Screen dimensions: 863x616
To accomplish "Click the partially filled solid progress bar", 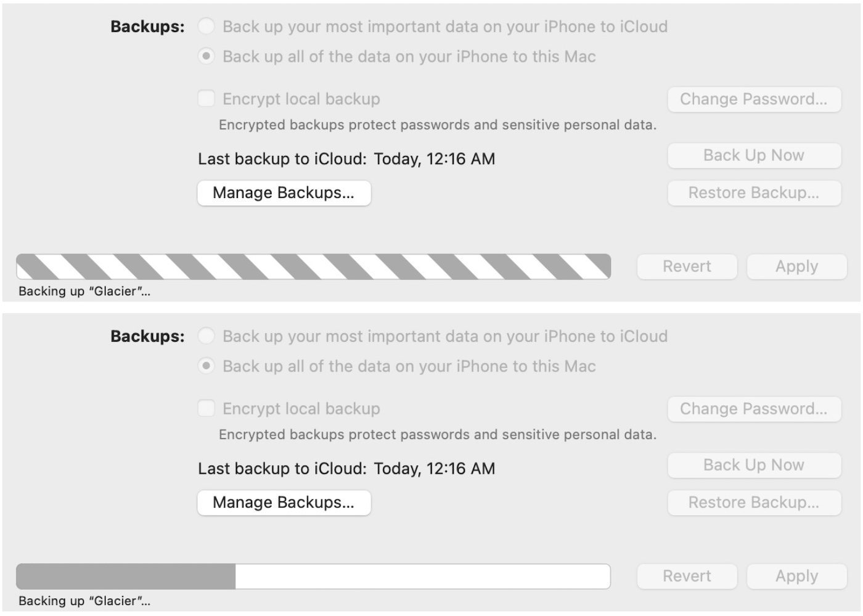I will pos(313,576).
